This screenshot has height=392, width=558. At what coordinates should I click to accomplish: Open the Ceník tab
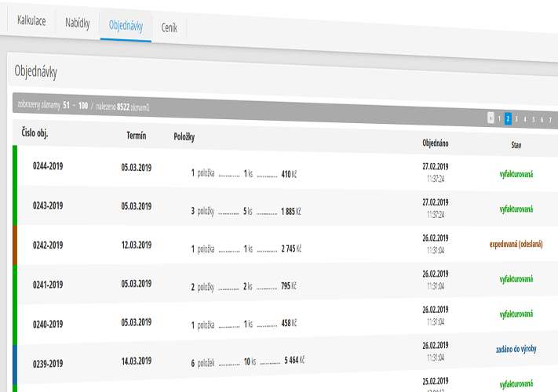(x=169, y=27)
